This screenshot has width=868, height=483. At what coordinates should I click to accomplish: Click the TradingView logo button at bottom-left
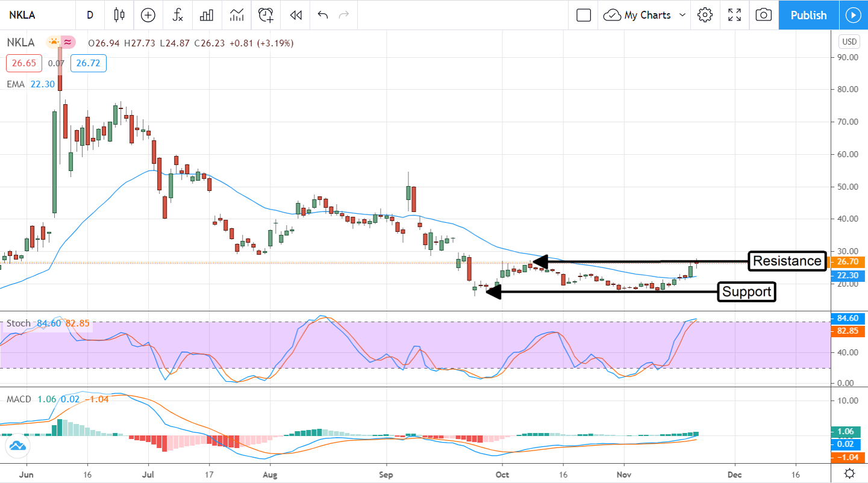(x=17, y=446)
